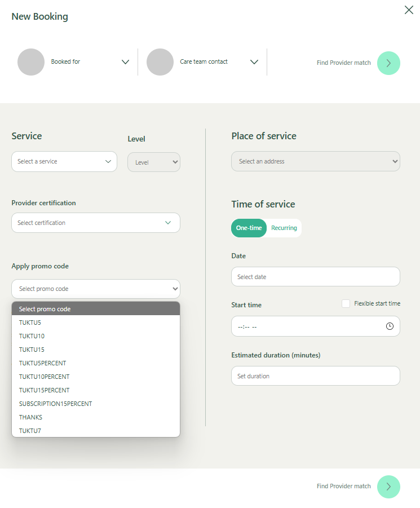Open the Select an address dropdown
The height and width of the screenshot is (508, 420).
(315, 161)
